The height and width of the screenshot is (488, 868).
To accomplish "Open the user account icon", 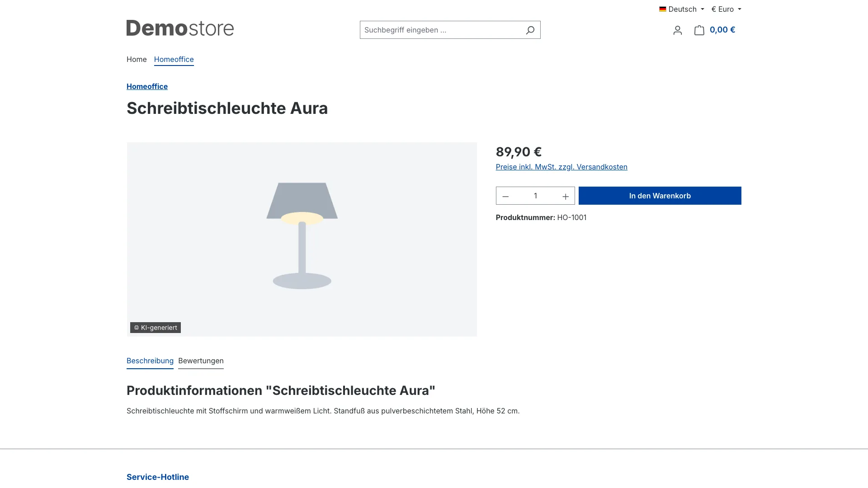I will pyautogui.click(x=677, y=30).
